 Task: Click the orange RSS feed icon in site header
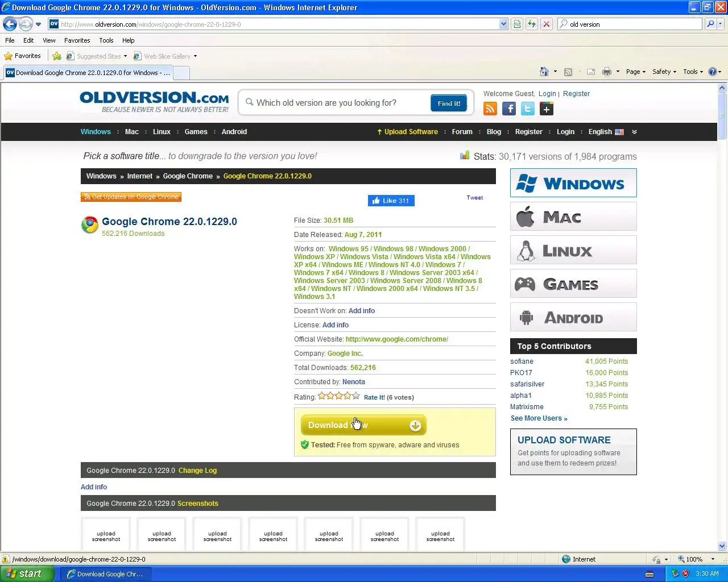pos(490,109)
